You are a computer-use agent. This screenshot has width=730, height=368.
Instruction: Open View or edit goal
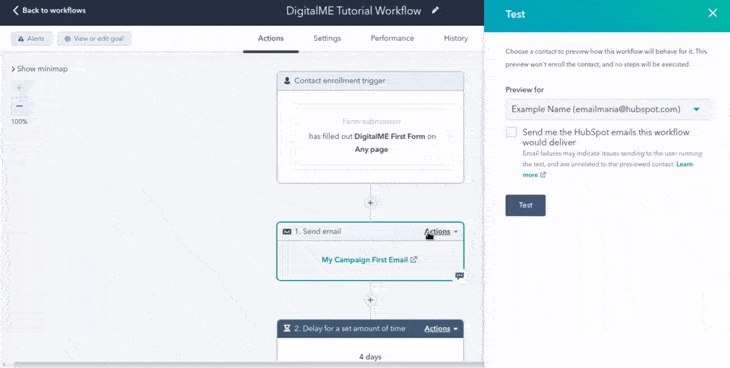[x=95, y=39]
